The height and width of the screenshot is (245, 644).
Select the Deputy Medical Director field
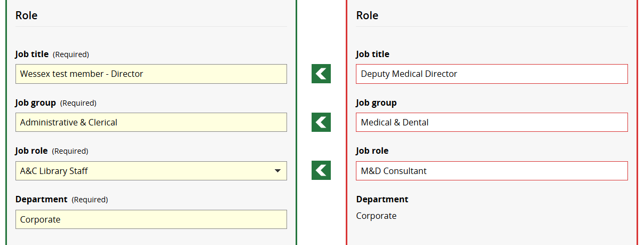point(491,74)
